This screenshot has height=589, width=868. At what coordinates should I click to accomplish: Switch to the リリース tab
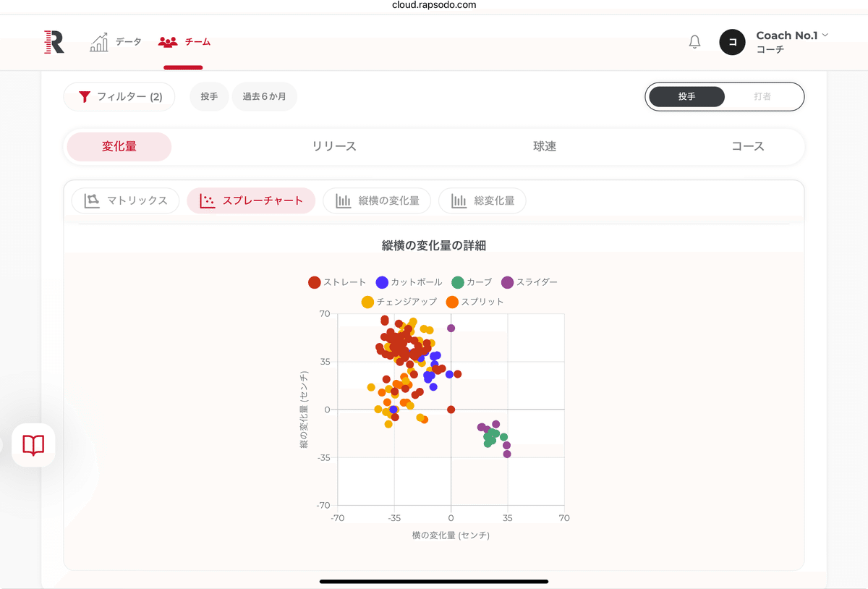point(334,146)
